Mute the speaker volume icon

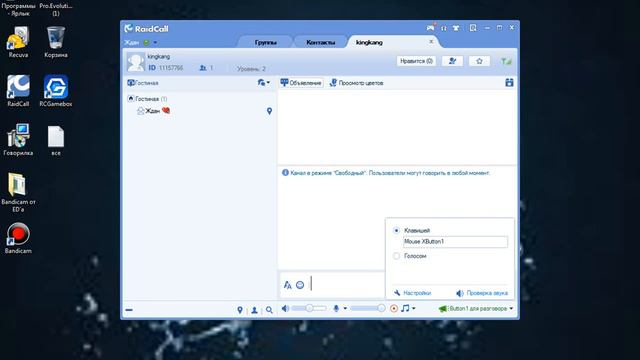(x=285, y=309)
